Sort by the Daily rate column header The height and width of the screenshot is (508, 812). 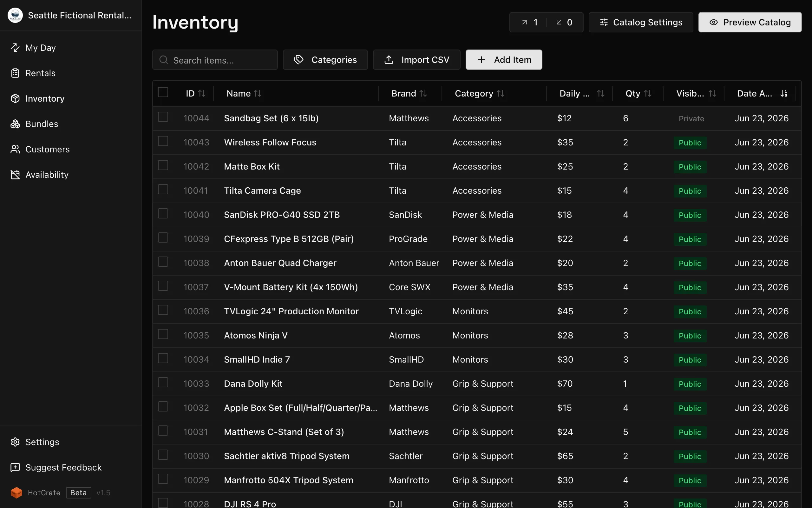point(582,93)
